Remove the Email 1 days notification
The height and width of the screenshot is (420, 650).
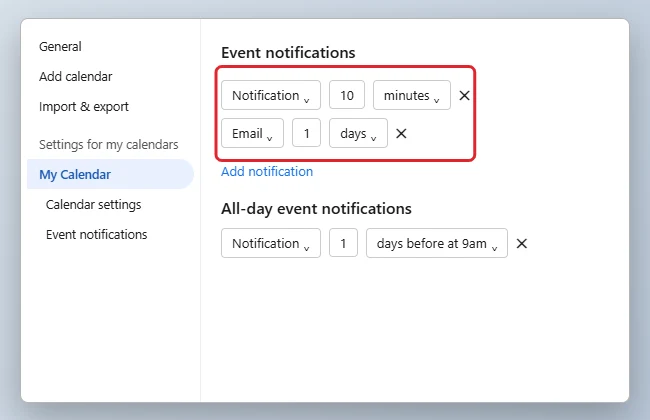point(401,134)
